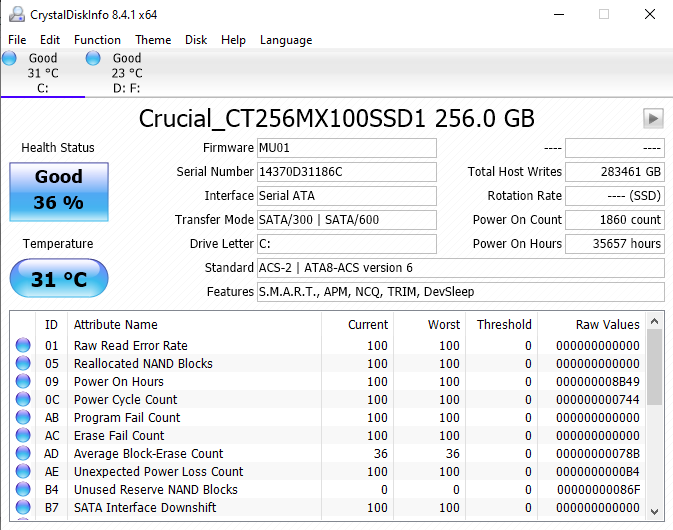
Task: Click raw value 00000000086F
Action: pos(598,490)
